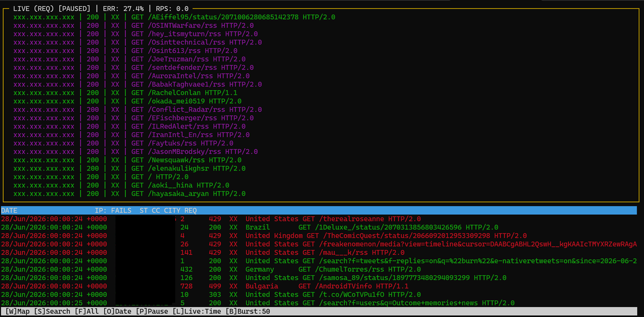
Task: Click the /t.co/WCoTVPu1fO 303 log row
Action: tap(211, 295)
